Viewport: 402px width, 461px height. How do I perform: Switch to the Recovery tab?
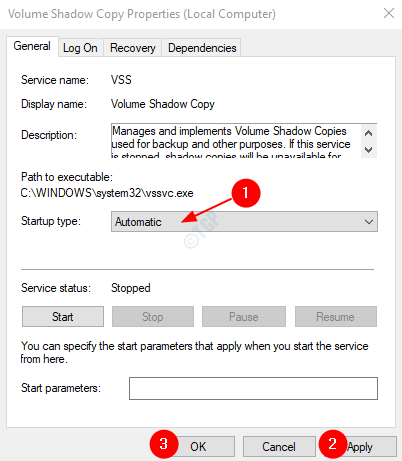[133, 48]
